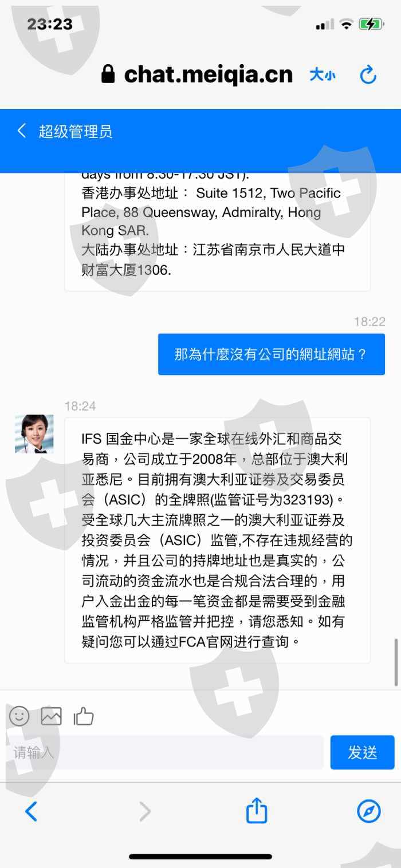Tap the blue sent message 那為什麼沒有公司的網址網站？
This screenshot has height=868, width=401.
[x=272, y=354]
